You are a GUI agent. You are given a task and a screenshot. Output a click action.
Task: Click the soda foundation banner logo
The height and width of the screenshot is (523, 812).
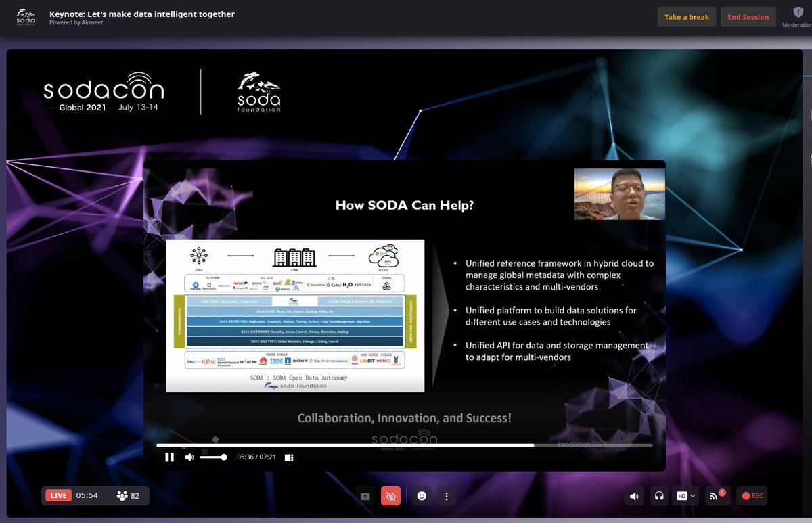(x=259, y=91)
